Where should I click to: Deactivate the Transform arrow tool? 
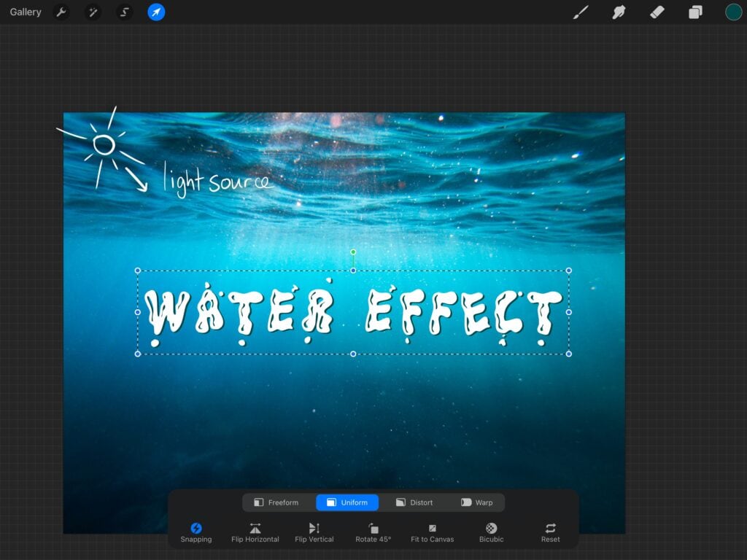(156, 12)
